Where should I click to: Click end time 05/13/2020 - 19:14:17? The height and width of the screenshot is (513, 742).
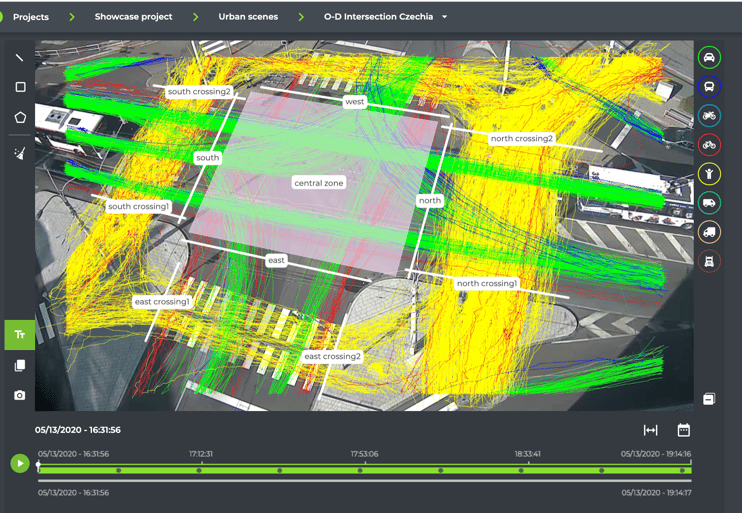[x=656, y=493]
